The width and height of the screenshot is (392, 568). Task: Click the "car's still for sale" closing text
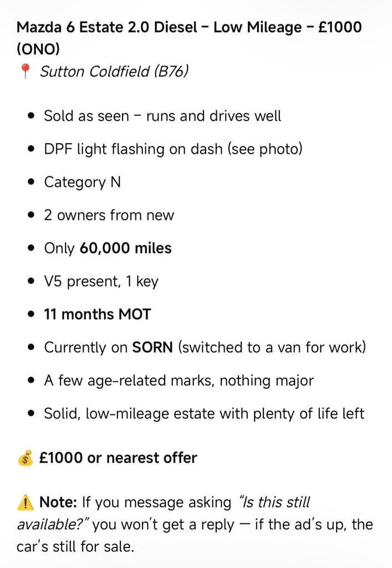pyautogui.click(x=75, y=546)
